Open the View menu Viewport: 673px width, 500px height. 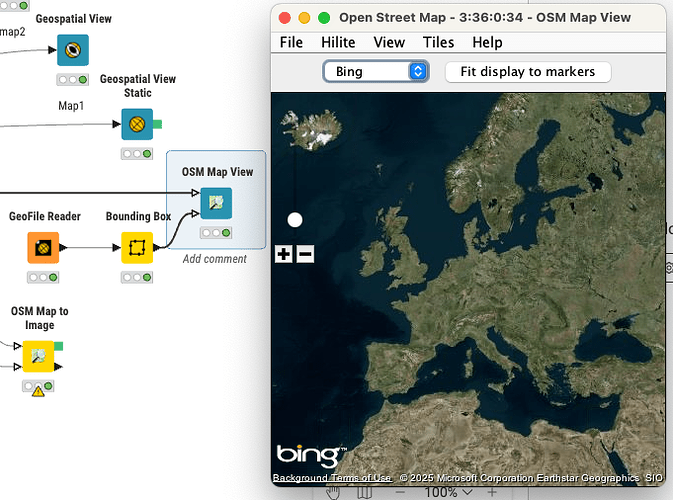coord(389,42)
